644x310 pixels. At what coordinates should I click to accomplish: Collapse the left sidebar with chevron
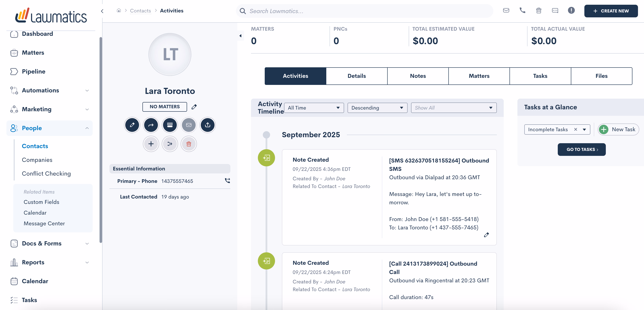pyautogui.click(x=102, y=11)
